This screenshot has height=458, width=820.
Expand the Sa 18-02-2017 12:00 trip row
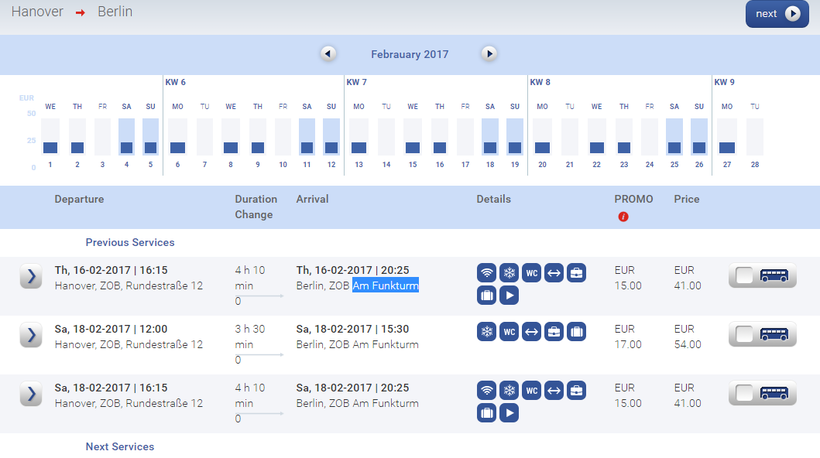tap(31, 335)
